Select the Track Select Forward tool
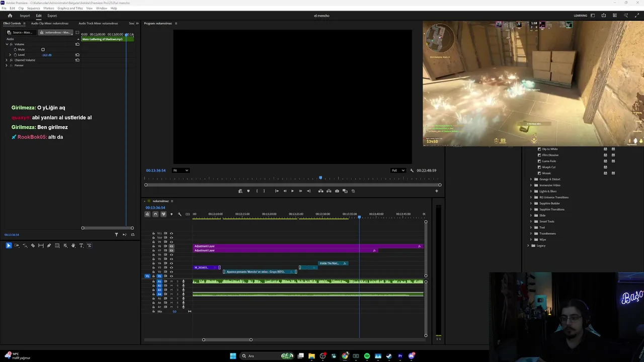644x362 pixels. click(17, 245)
